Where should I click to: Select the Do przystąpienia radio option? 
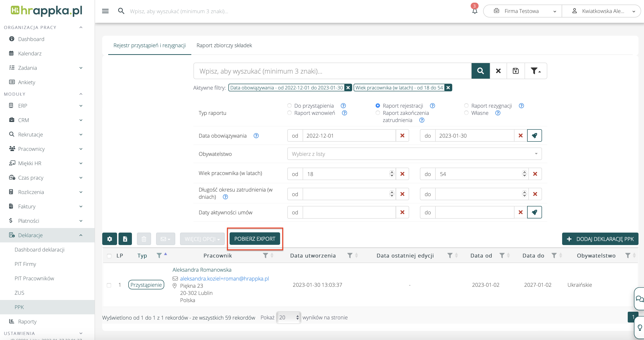click(x=289, y=106)
